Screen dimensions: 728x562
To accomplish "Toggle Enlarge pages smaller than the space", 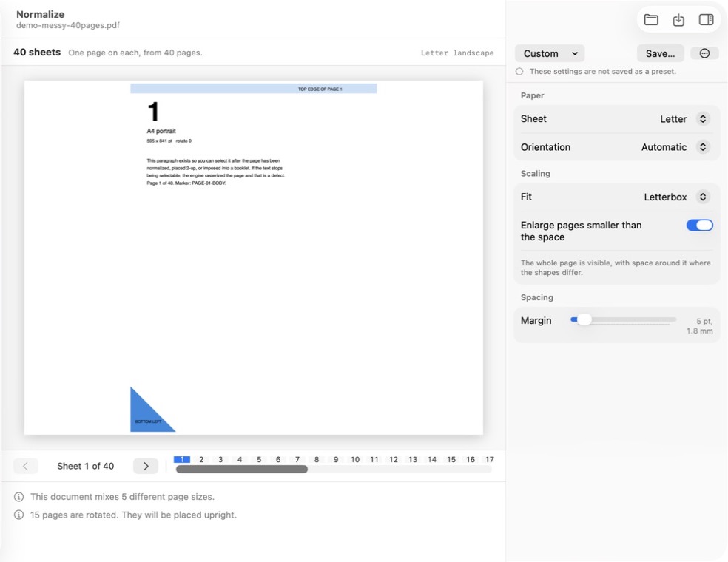I will pos(700,226).
